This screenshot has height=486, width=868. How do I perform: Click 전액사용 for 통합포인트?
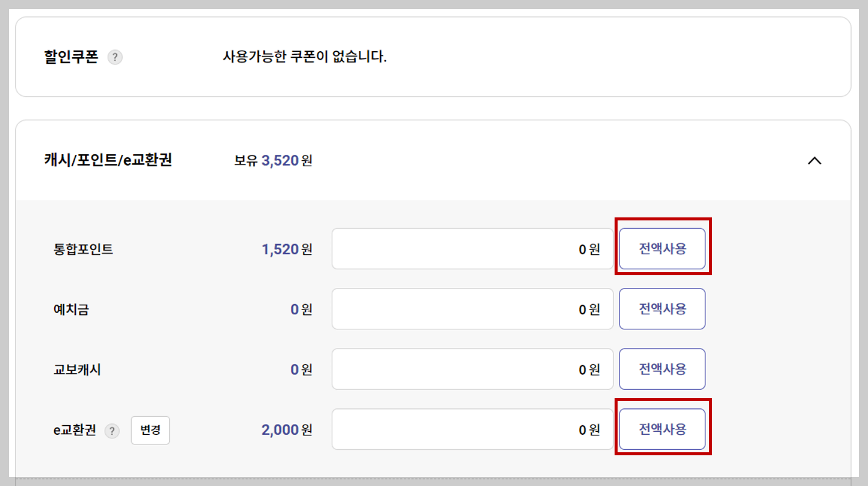pos(662,249)
